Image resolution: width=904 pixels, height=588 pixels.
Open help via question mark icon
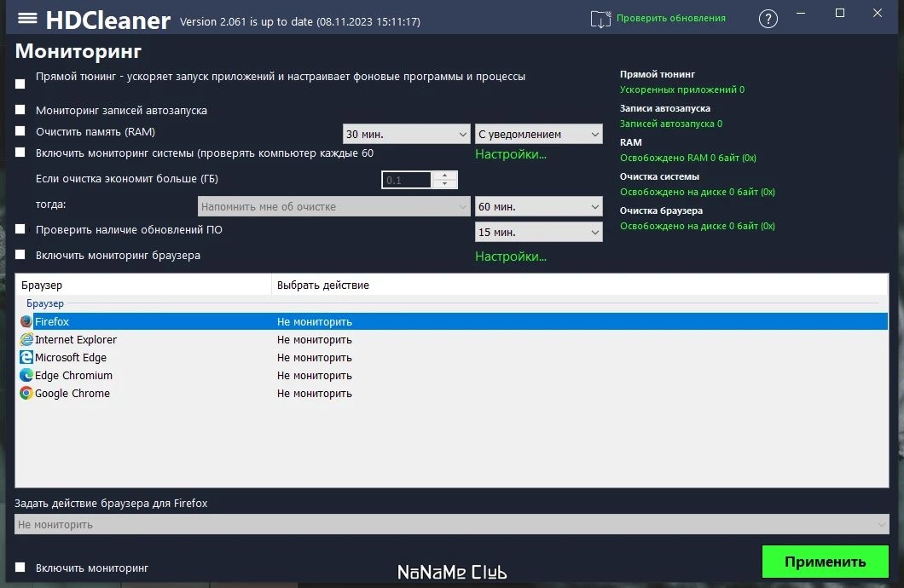[768, 19]
